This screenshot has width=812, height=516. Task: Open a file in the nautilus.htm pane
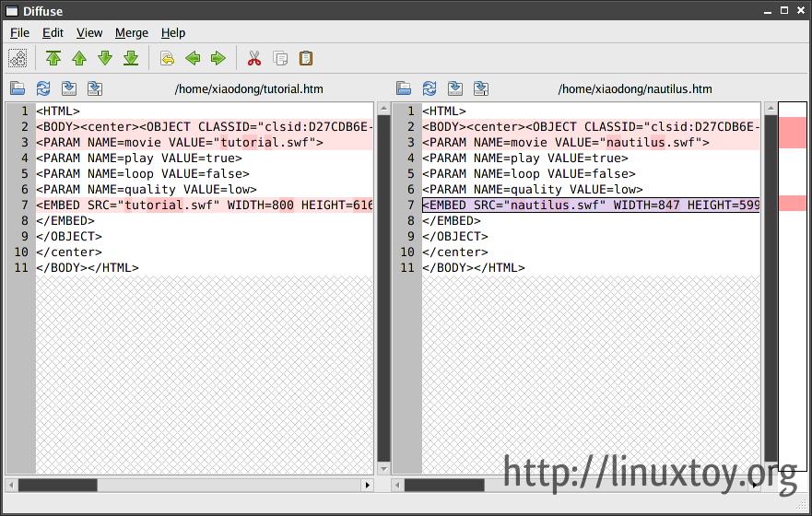tap(404, 88)
